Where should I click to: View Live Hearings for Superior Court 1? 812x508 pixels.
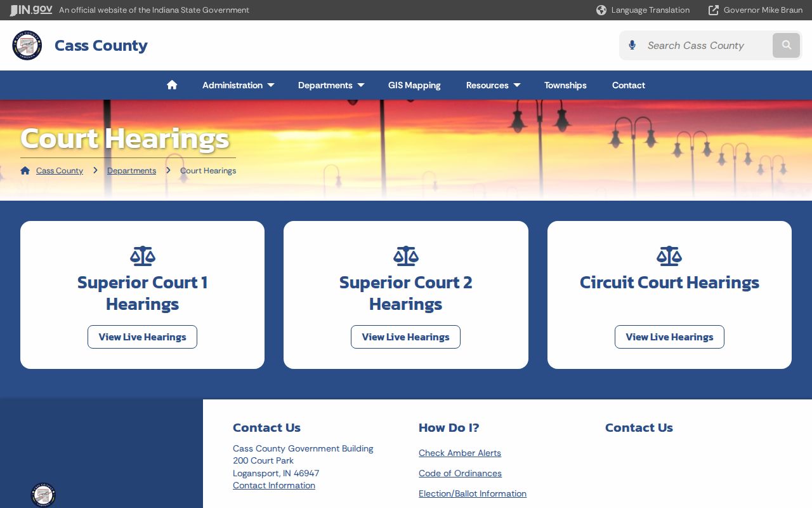(x=143, y=337)
